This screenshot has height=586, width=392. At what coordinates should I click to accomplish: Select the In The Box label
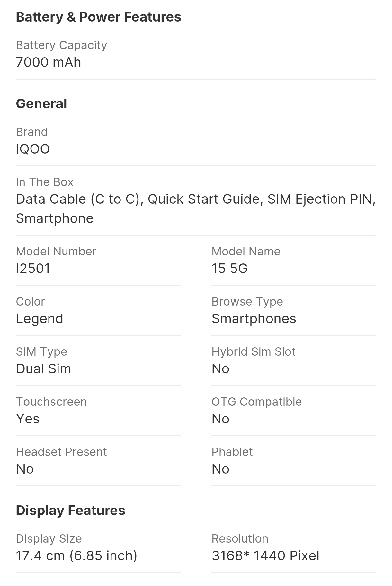(45, 182)
